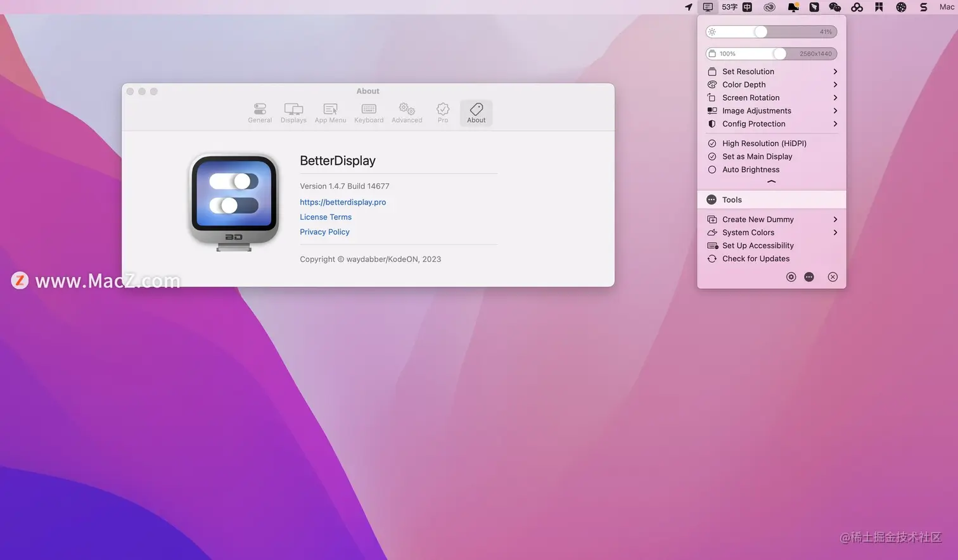958x560 pixels.
Task: Open the Pro tab
Action: 443,113
